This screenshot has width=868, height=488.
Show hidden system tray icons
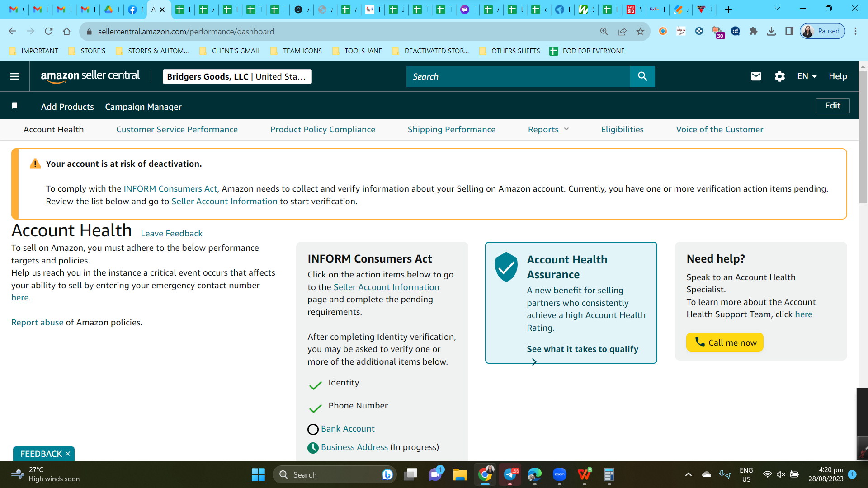[x=688, y=474]
